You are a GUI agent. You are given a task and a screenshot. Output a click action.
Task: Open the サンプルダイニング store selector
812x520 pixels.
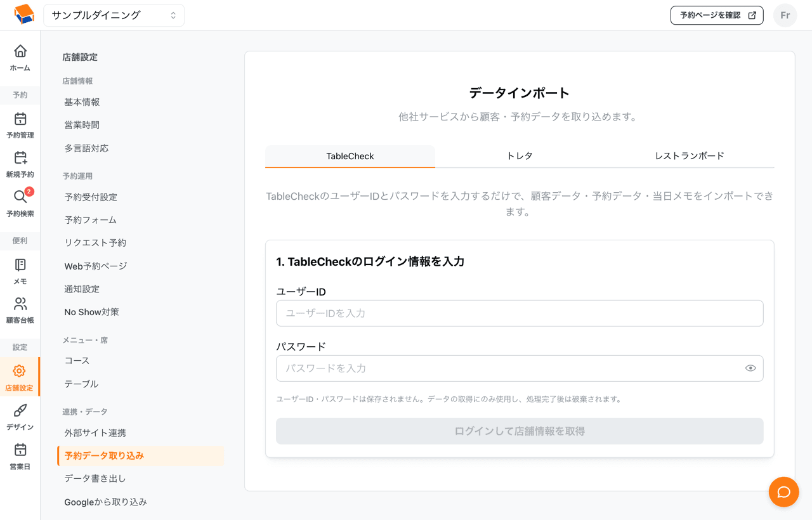click(114, 15)
